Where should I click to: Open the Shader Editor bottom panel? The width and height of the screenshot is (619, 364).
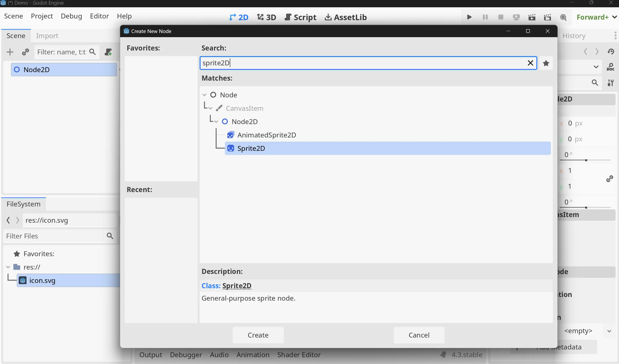[299, 355]
